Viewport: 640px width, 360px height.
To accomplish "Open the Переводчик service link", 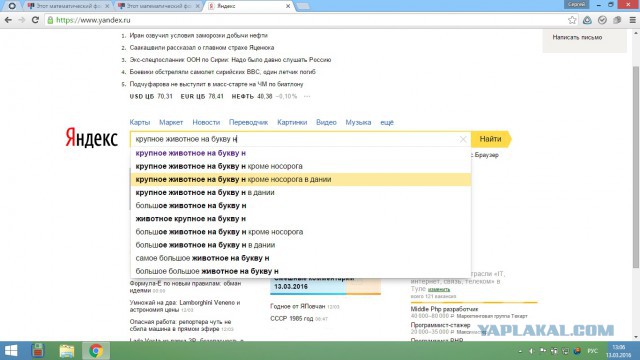I will 249,122.
